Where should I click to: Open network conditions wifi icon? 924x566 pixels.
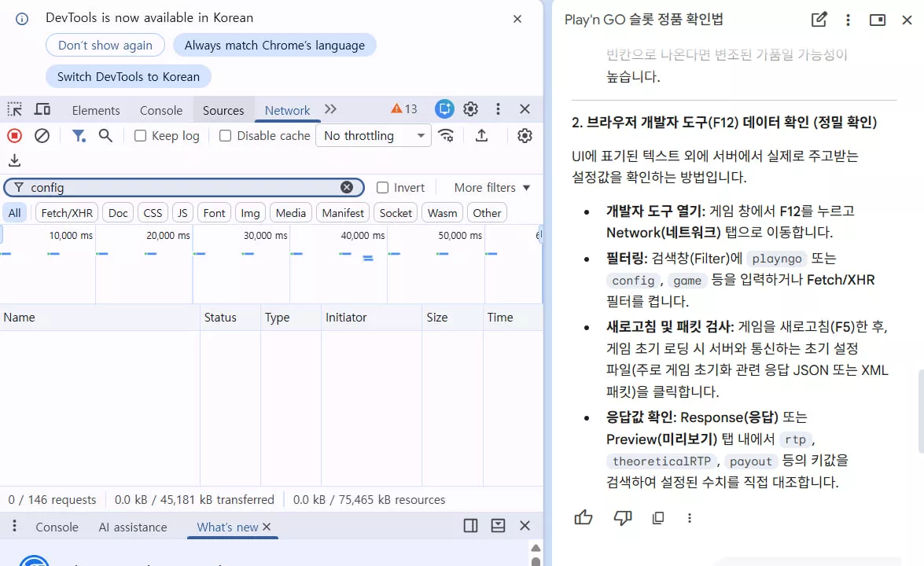(x=446, y=136)
